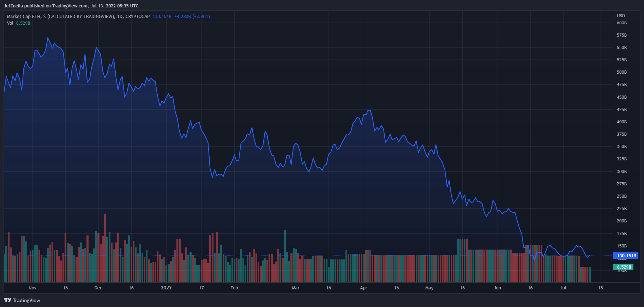The image size is (644, 307).
Task: Click the Vol indicator label
Action: point(10,23)
